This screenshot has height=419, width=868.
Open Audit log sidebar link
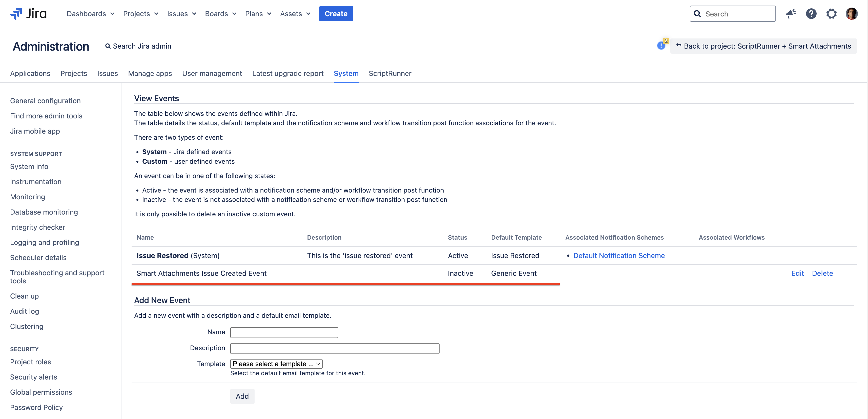coord(24,311)
